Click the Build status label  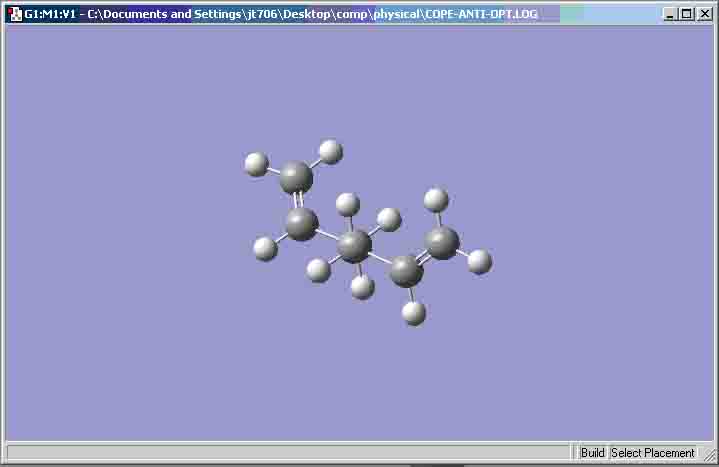(592, 453)
